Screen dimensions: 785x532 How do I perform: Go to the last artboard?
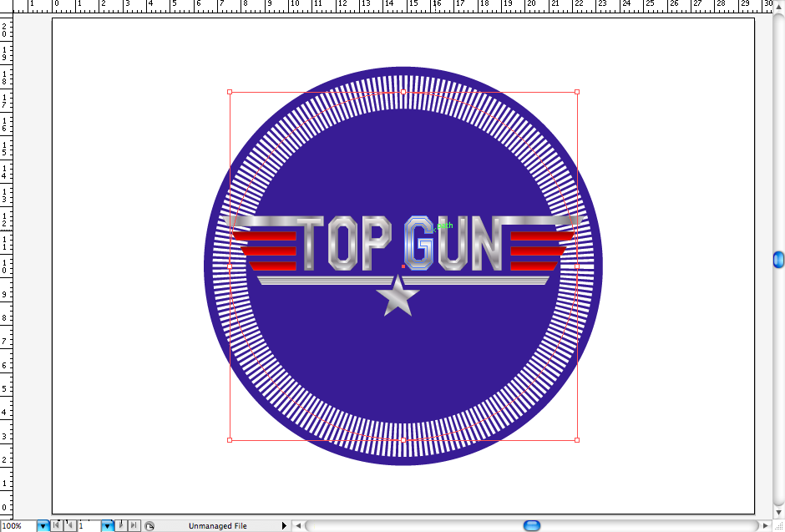(x=134, y=526)
